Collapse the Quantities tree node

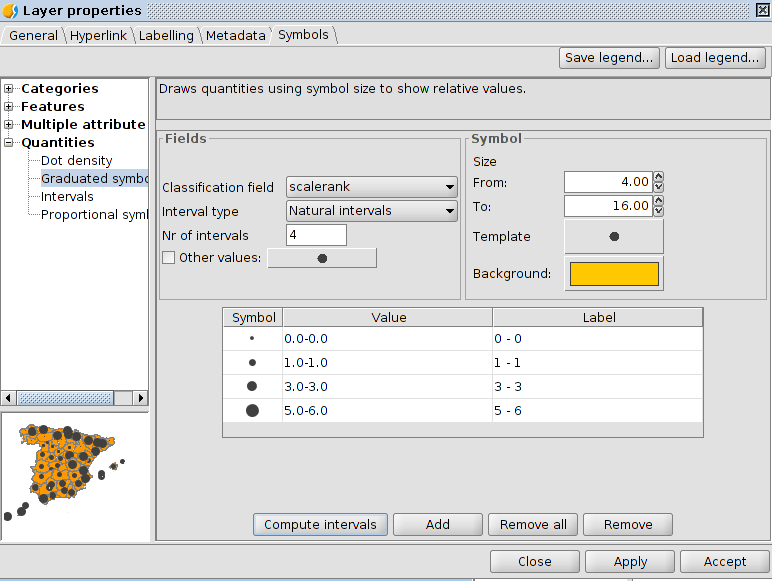9,143
